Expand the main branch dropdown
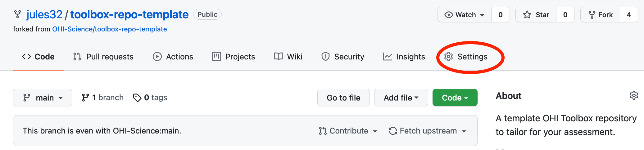644x150 pixels. pyautogui.click(x=43, y=98)
